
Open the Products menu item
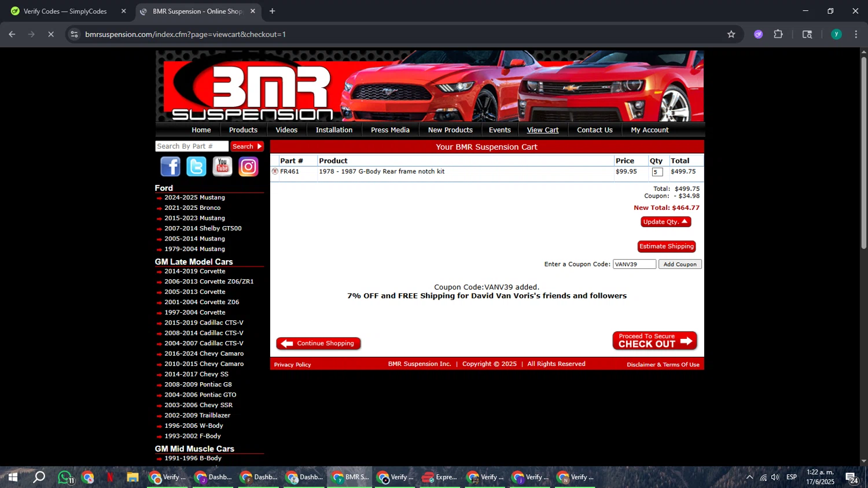(243, 130)
